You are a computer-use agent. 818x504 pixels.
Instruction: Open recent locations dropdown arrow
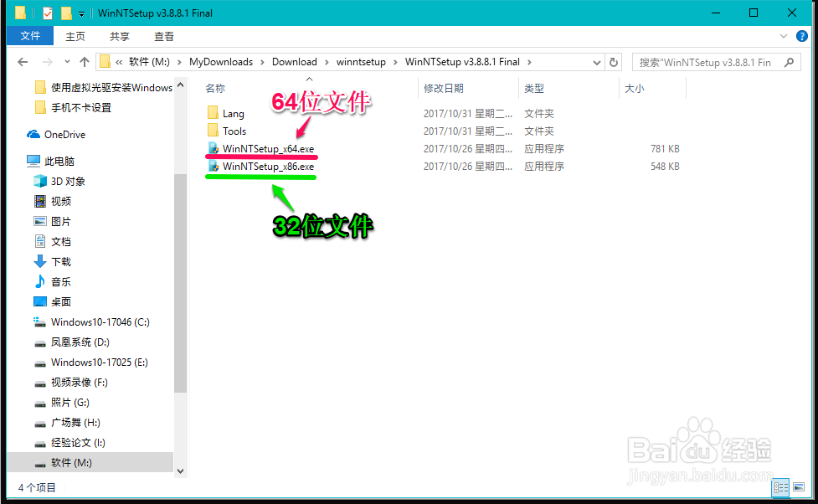[67, 62]
